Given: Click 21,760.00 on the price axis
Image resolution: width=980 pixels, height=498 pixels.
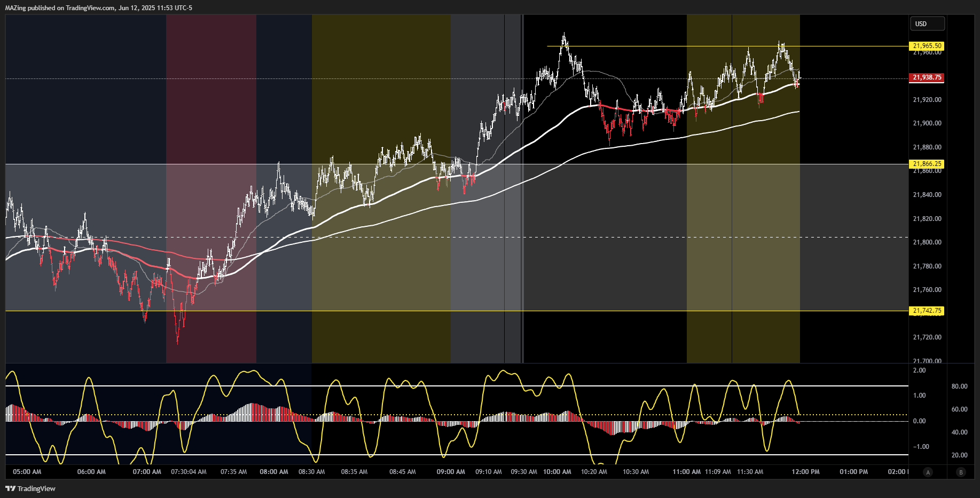Looking at the screenshot, I should pyautogui.click(x=927, y=290).
